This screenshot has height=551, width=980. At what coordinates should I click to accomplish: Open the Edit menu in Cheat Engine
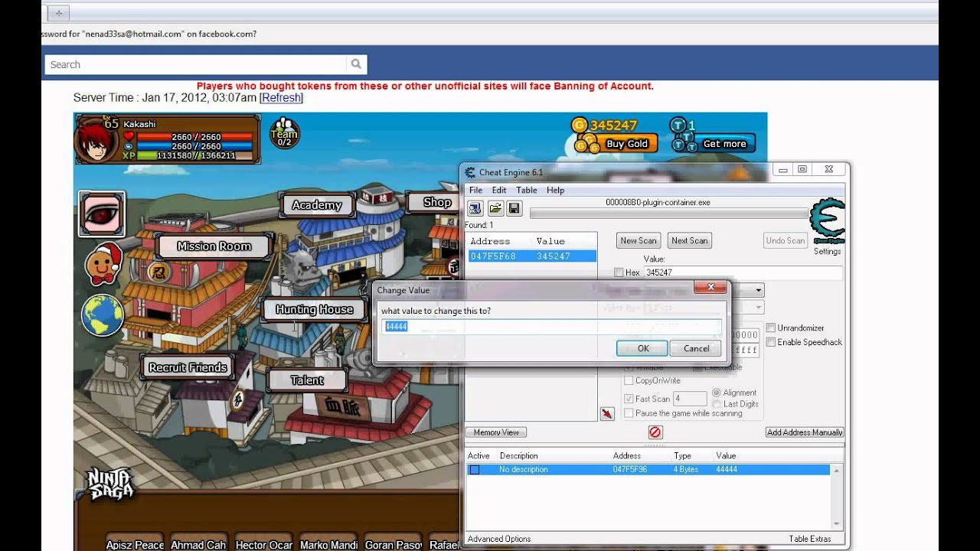(499, 190)
